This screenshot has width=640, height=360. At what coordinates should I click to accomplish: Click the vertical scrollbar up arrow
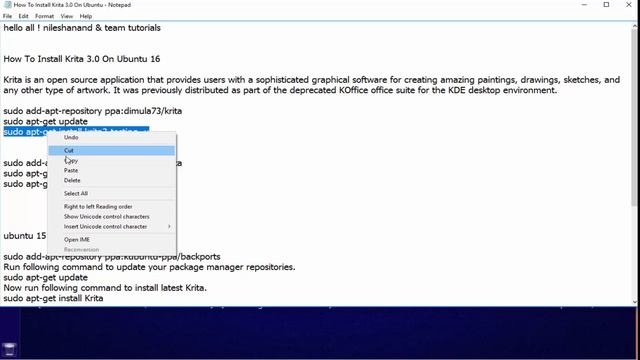tap(635, 26)
